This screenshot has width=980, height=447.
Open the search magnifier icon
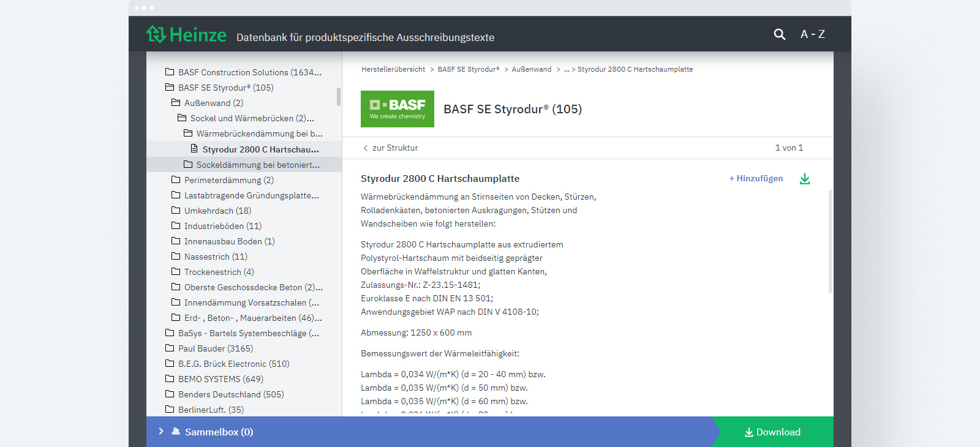point(779,34)
